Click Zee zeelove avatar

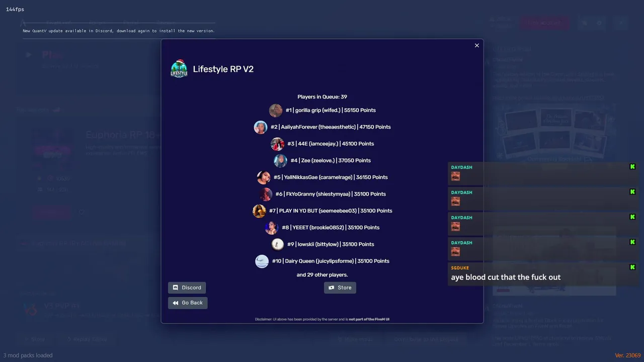(280, 160)
